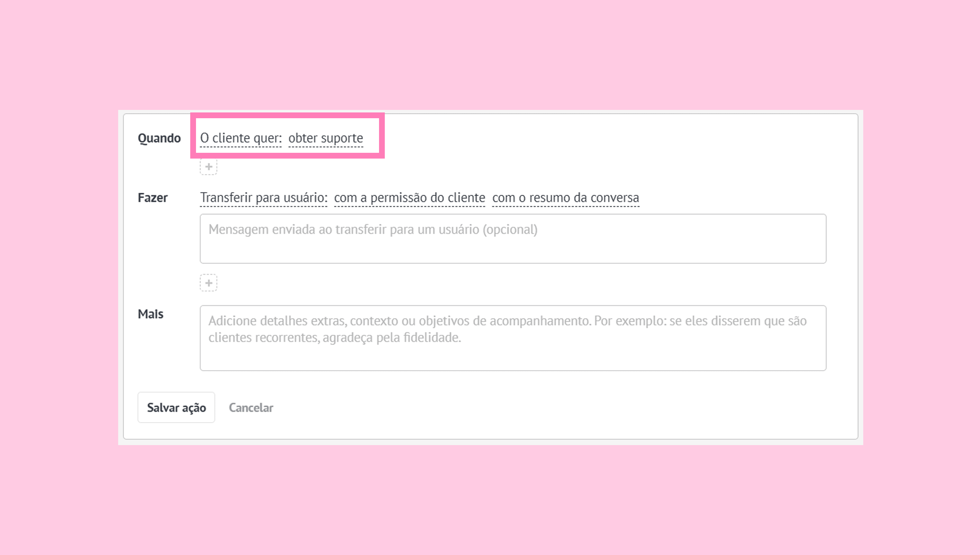Save with the 'Salvar ação' button
Image resolution: width=980 pixels, height=555 pixels.
[176, 408]
